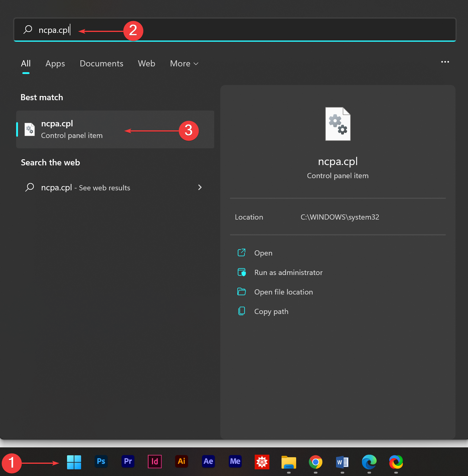468x476 pixels.
Task: Launch Microsoft Word from the taskbar
Action: [342, 462]
